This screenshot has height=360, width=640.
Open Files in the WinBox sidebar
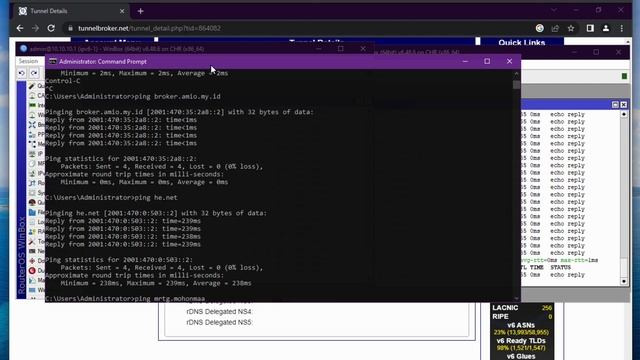point(36,212)
